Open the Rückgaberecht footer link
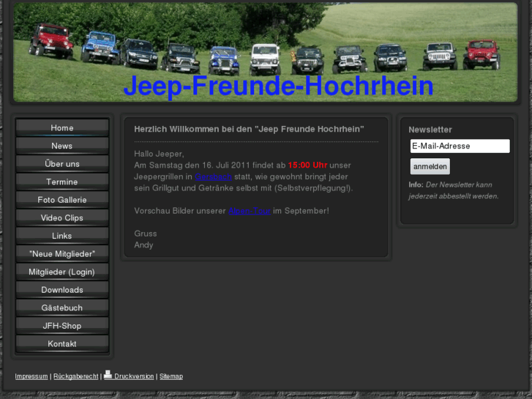This screenshot has height=399, width=532. (75, 376)
